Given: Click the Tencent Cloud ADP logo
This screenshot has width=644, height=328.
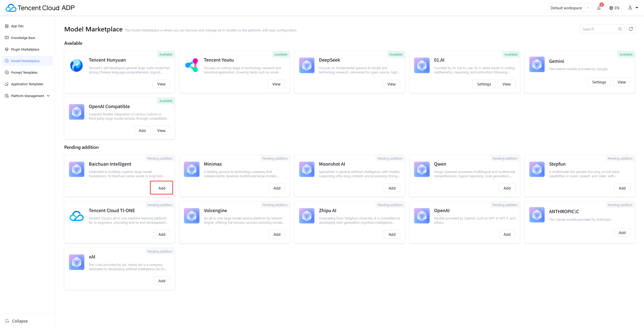Looking at the screenshot, I should coord(40,8).
